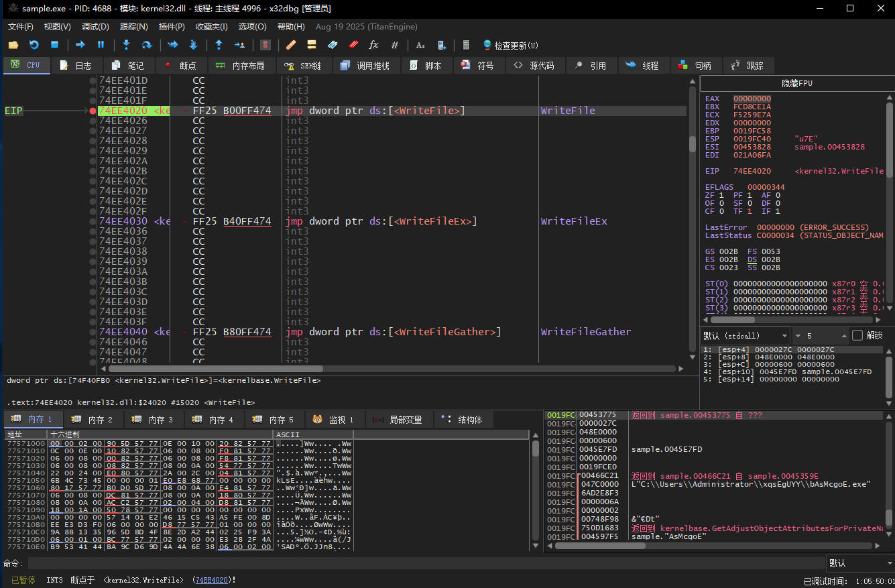Switch to the 内存布局 tab
This screenshot has width=895, height=588.
click(x=240, y=66)
